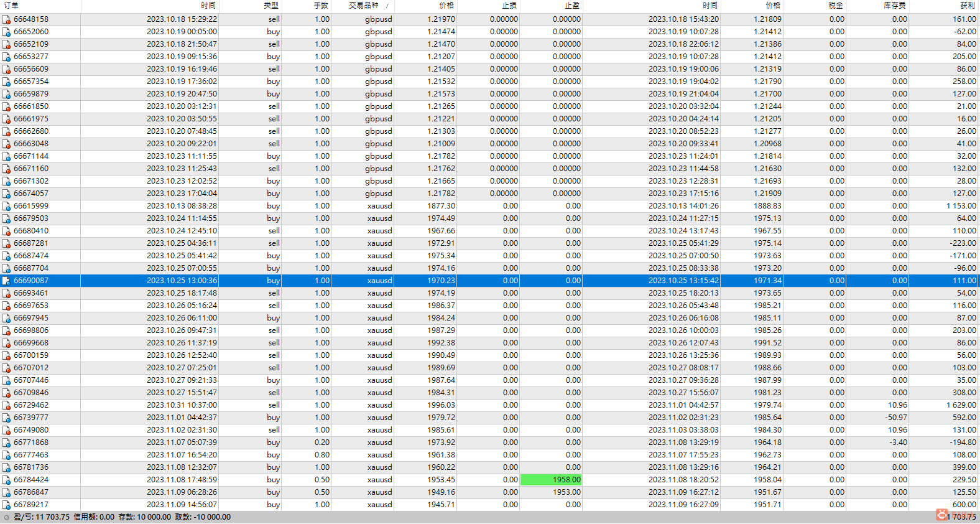Select the -50.97 swap fee cell
This screenshot has width=980, height=524.
click(896, 418)
